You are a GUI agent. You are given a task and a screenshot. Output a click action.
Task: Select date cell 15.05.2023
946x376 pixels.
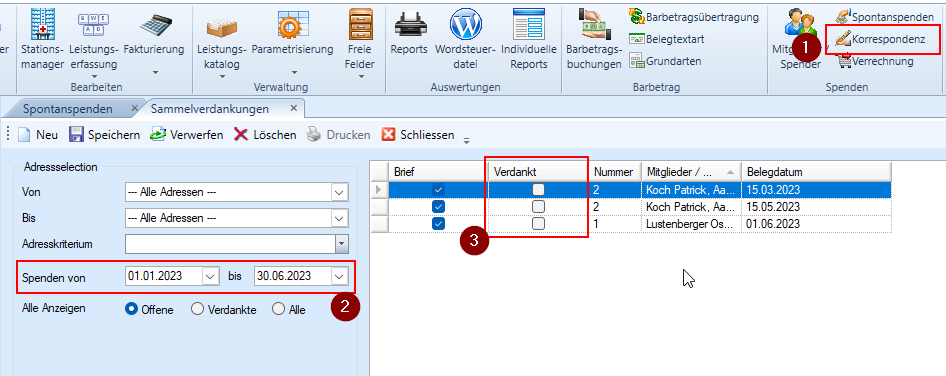[x=816, y=206]
